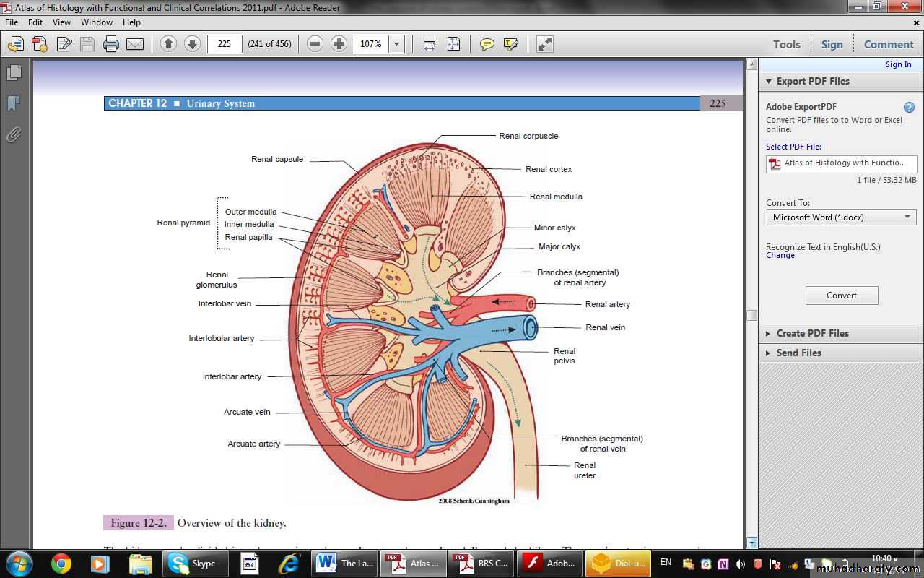Go to previous page with up arrow

point(168,44)
